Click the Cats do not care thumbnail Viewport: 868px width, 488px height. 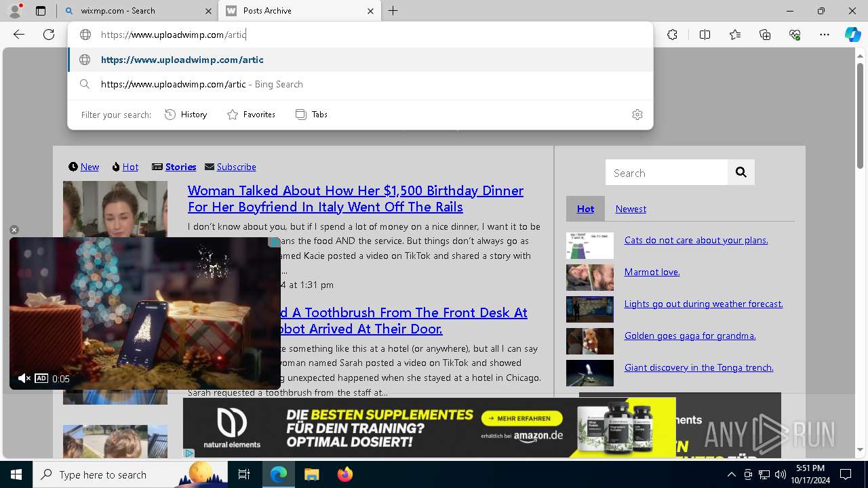coord(590,246)
